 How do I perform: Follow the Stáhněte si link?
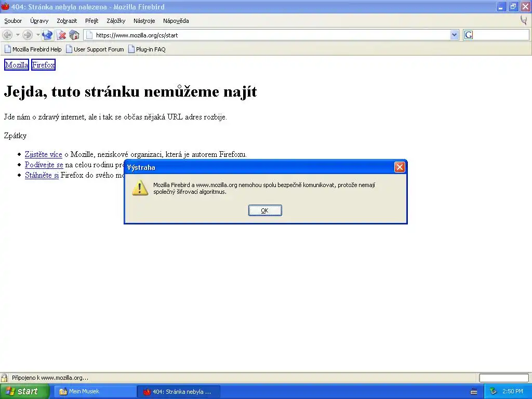pos(42,175)
